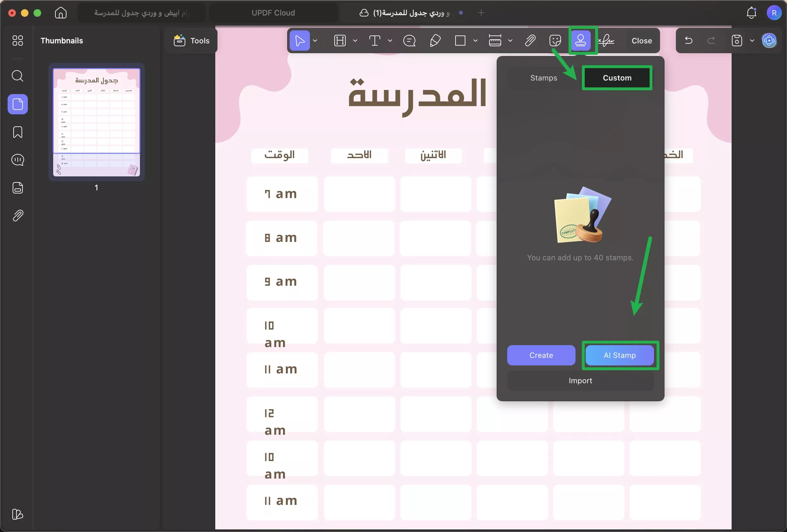The height and width of the screenshot is (532, 787).
Task: Select the highlighter pencil tool
Action: [x=435, y=41]
